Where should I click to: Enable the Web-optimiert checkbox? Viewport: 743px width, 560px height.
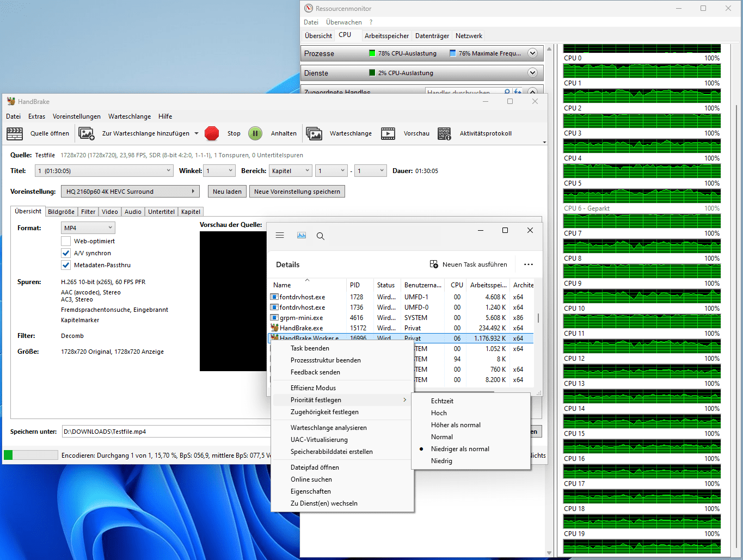point(66,241)
